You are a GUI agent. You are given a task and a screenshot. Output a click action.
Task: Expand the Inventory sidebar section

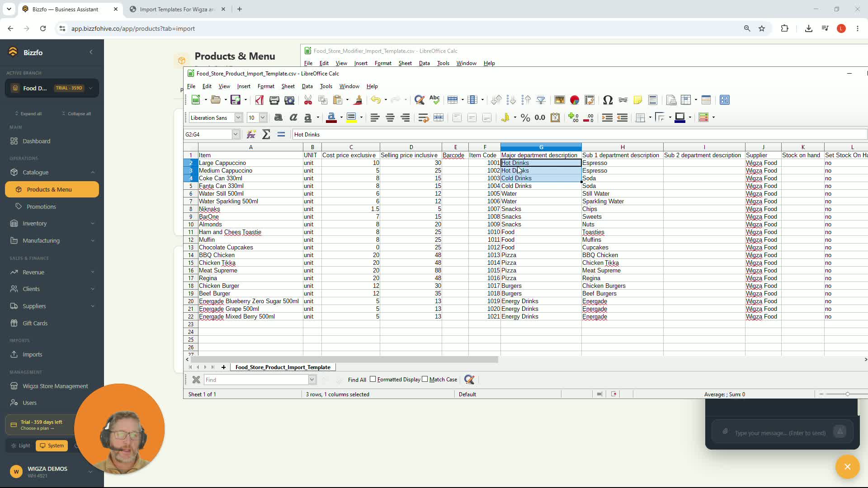[x=52, y=223]
